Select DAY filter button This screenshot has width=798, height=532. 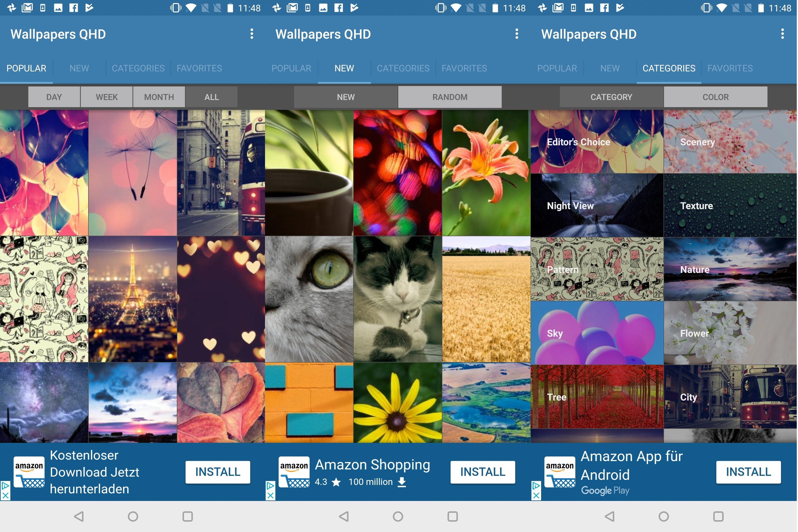[53, 96]
